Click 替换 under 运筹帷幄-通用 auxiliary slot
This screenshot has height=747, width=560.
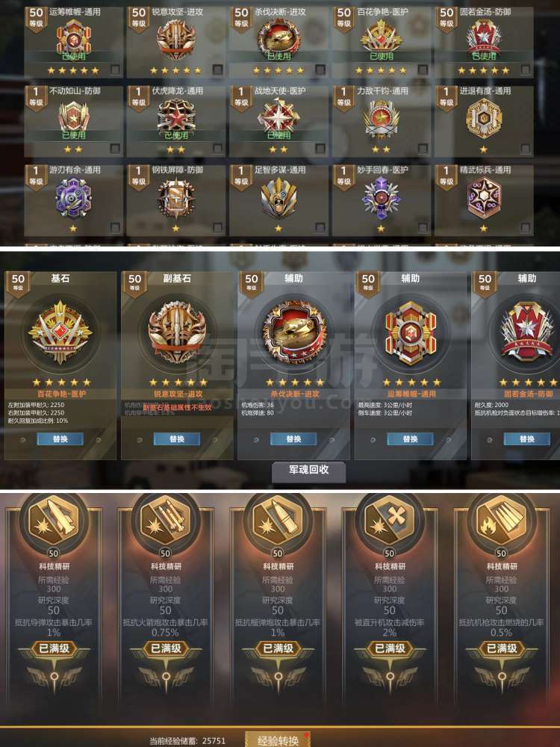(410, 438)
